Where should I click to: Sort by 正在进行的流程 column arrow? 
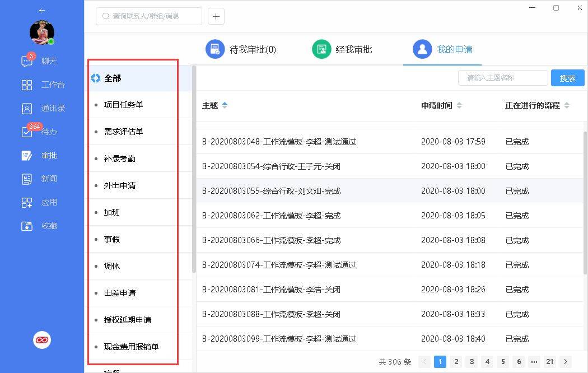pos(567,105)
